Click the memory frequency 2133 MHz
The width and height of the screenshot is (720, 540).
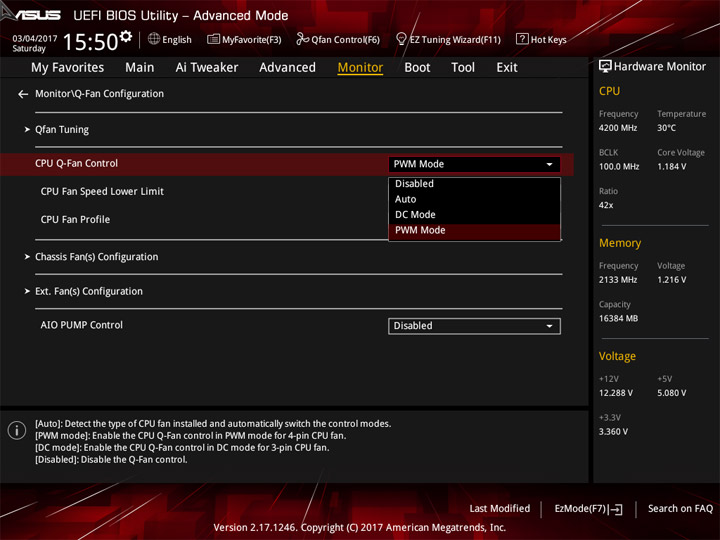pyautogui.click(x=618, y=280)
